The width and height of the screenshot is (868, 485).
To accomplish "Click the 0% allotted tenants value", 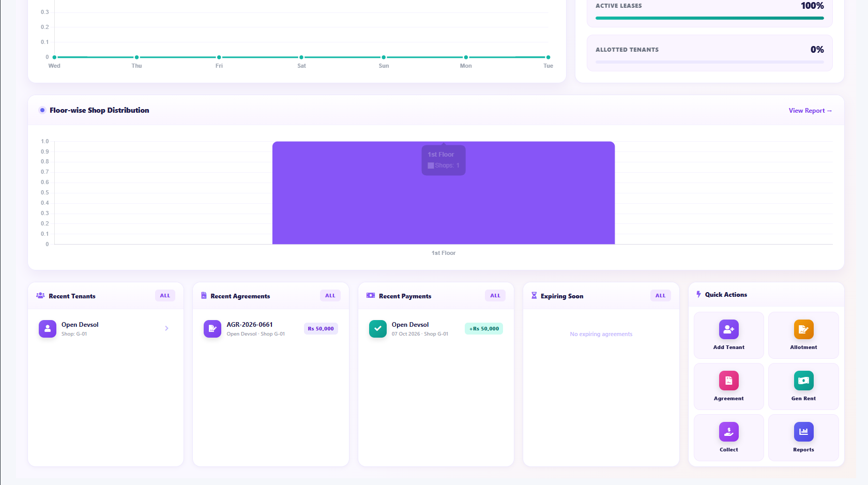I will [817, 50].
